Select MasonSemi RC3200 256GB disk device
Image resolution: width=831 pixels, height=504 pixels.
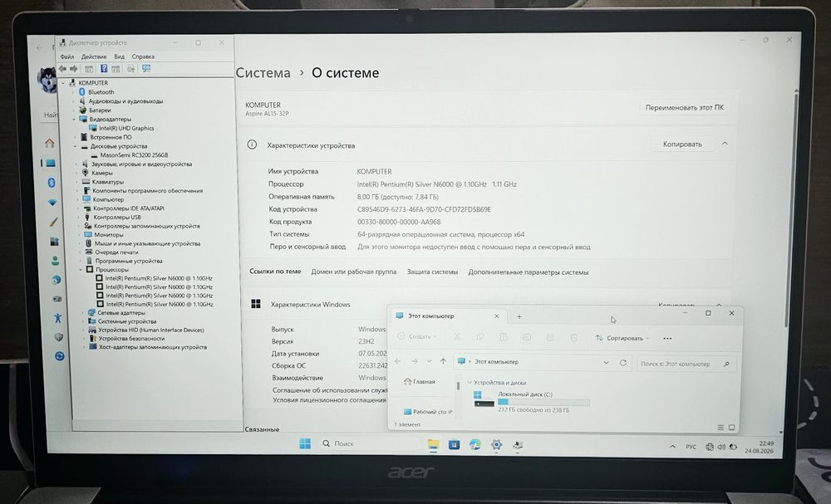tap(134, 155)
